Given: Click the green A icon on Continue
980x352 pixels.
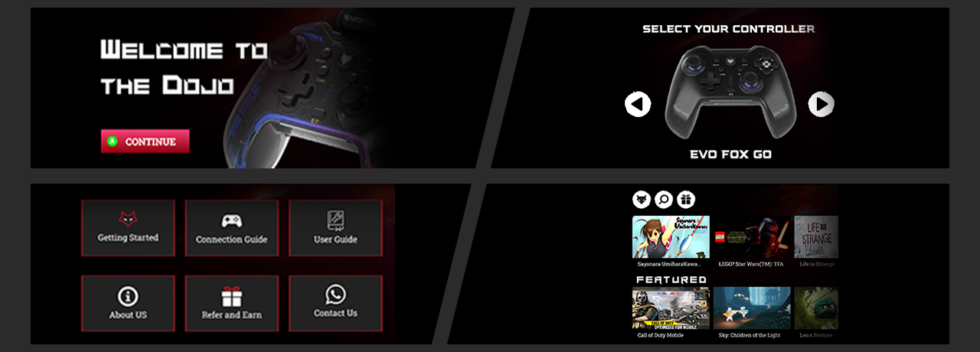Looking at the screenshot, I should [113, 142].
